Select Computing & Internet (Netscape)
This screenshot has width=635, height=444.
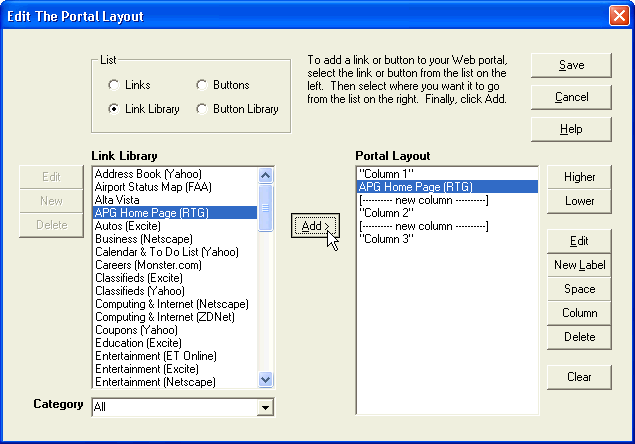(x=175, y=304)
